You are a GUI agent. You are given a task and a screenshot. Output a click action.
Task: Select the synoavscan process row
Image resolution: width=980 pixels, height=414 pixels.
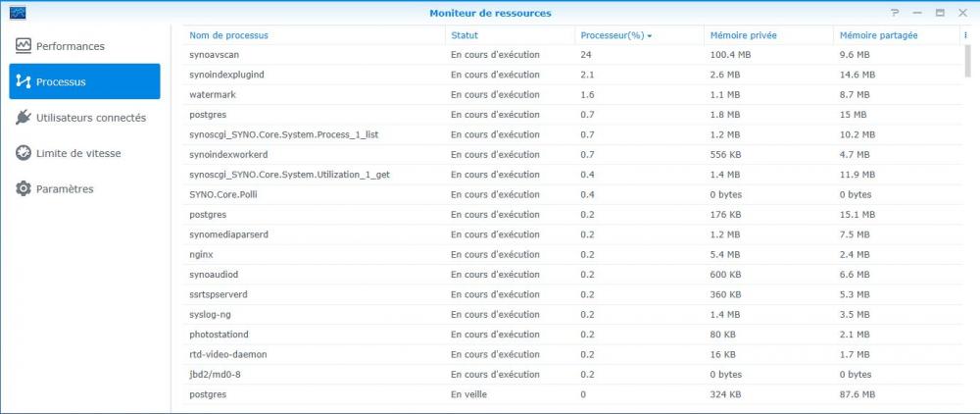pos(572,54)
